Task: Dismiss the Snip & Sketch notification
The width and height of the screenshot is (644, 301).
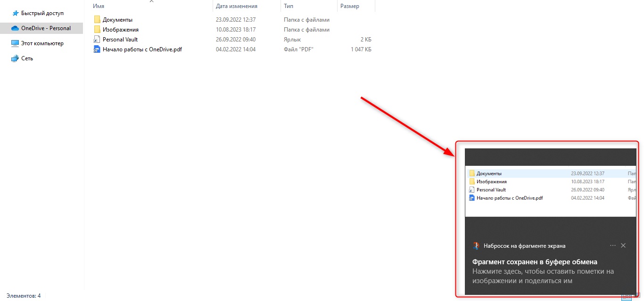Action: pyautogui.click(x=623, y=245)
